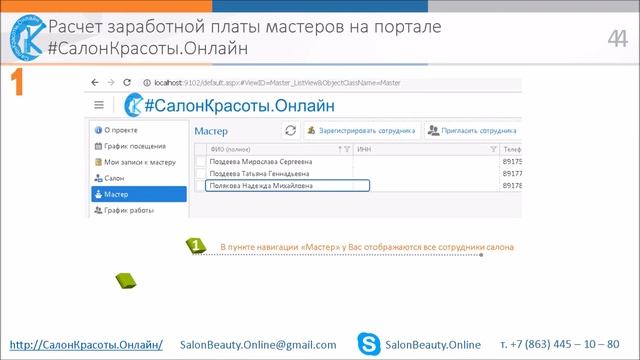Tick checkbox for Полякова Надежда Михайловна

200,186
